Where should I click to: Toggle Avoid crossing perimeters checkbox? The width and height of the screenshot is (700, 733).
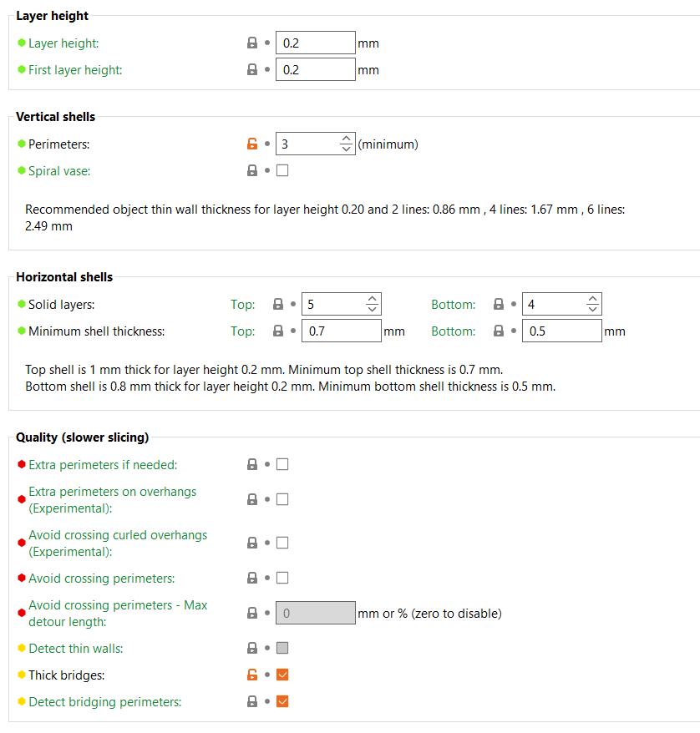[282, 578]
